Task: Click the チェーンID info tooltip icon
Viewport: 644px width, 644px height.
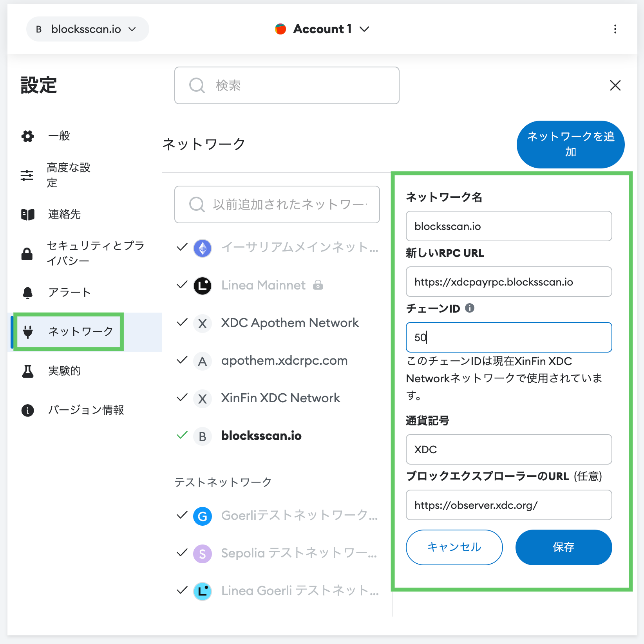Action: (470, 308)
